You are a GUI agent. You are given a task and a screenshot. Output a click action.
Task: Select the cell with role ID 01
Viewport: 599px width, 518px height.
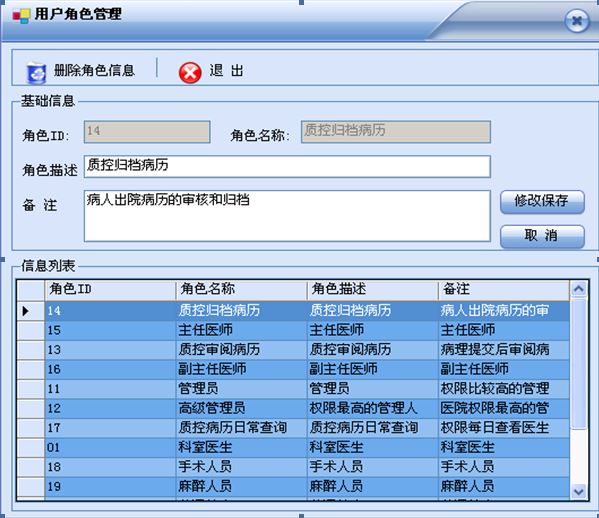(x=110, y=447)
